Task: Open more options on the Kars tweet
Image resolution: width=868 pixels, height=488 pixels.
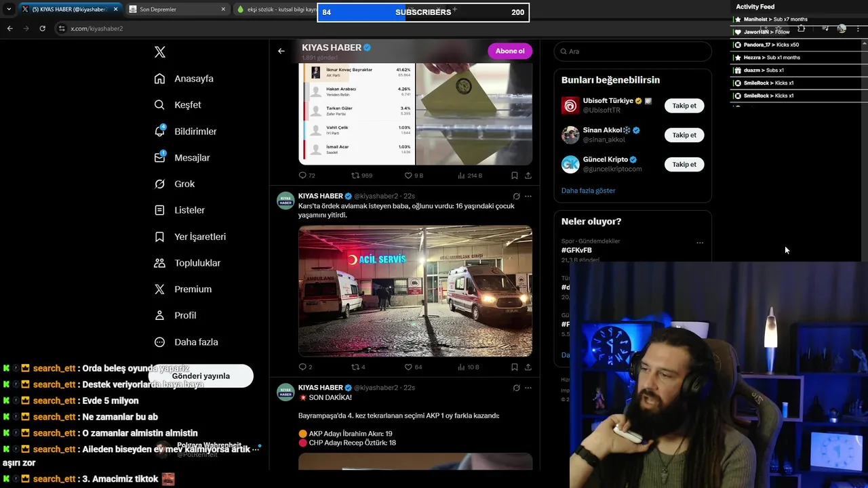Action: (x=528, y=197)
